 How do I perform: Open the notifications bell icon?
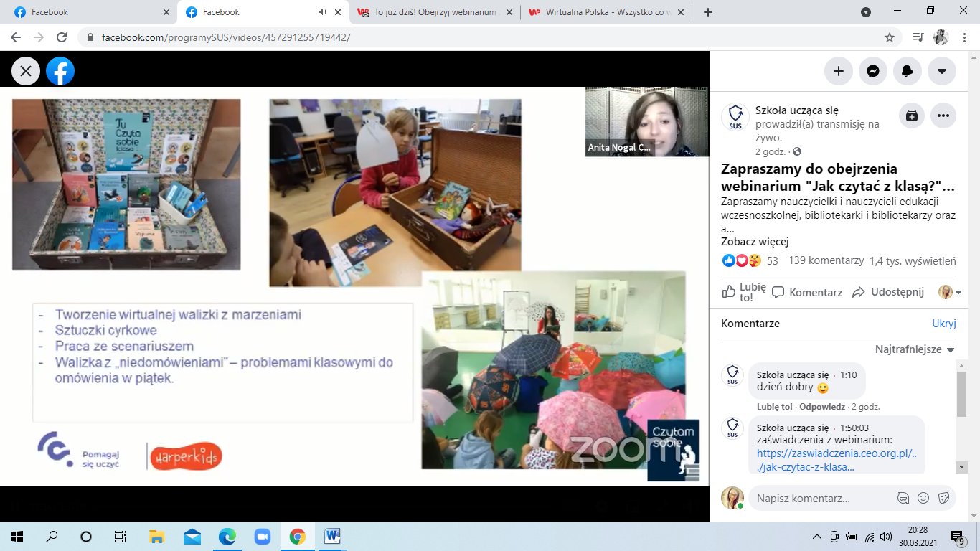coord(908,71)
